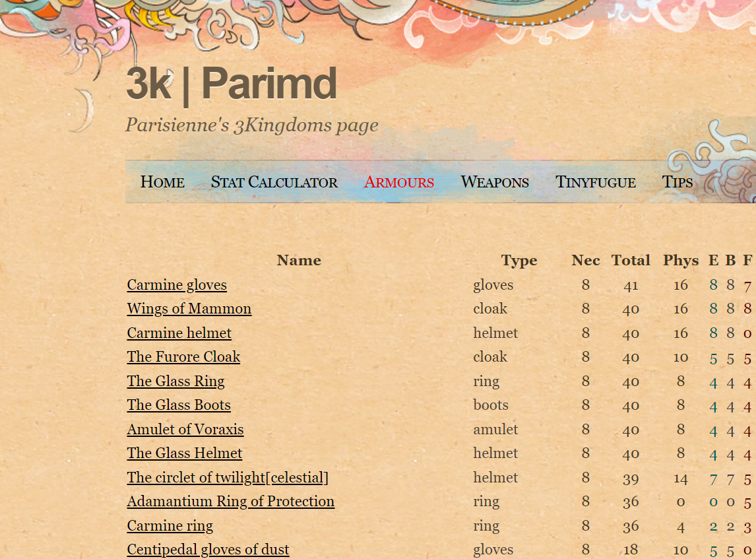Click the 3k | Parimd site title
The height and width of the screenshot is (559, 756).
pos(231,84)
